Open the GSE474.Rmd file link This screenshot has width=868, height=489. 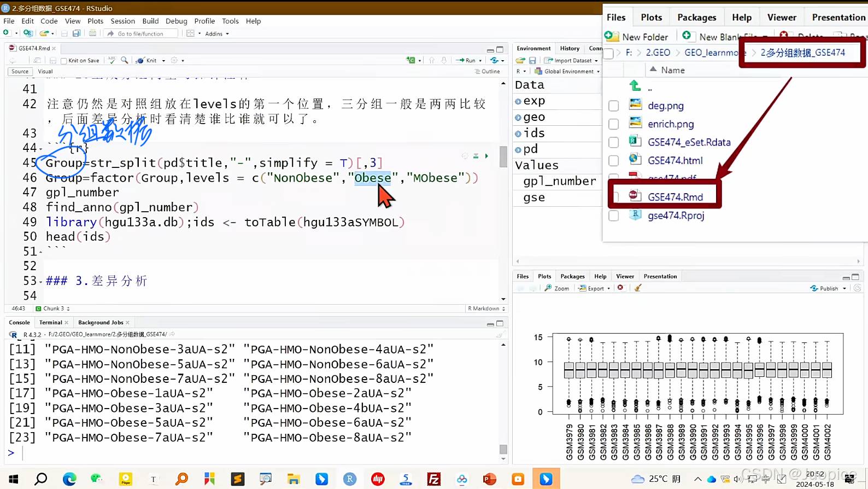675,197
